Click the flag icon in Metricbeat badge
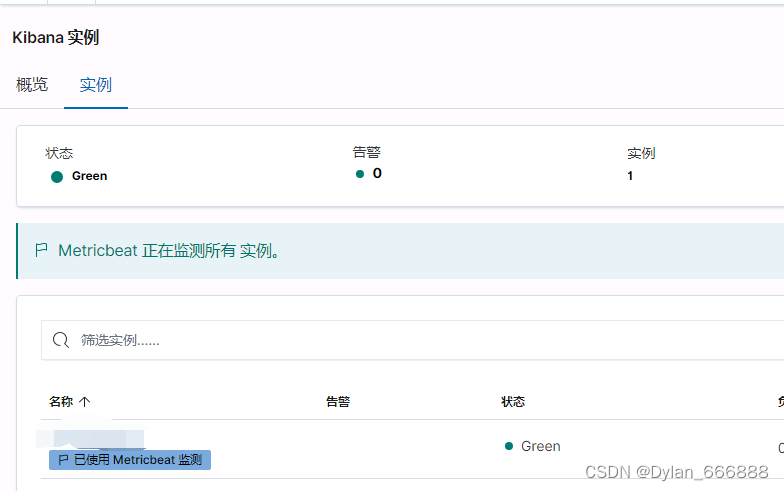This screenshot has height=491, width=784. tap(64, 460)
